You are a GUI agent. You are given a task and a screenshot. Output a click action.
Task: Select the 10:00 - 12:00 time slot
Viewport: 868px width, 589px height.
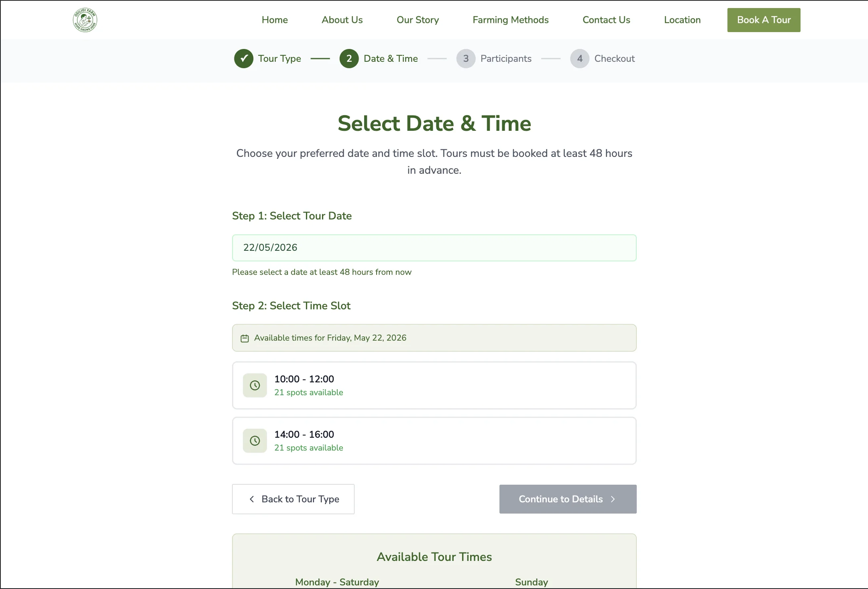[x=434, y=386]
